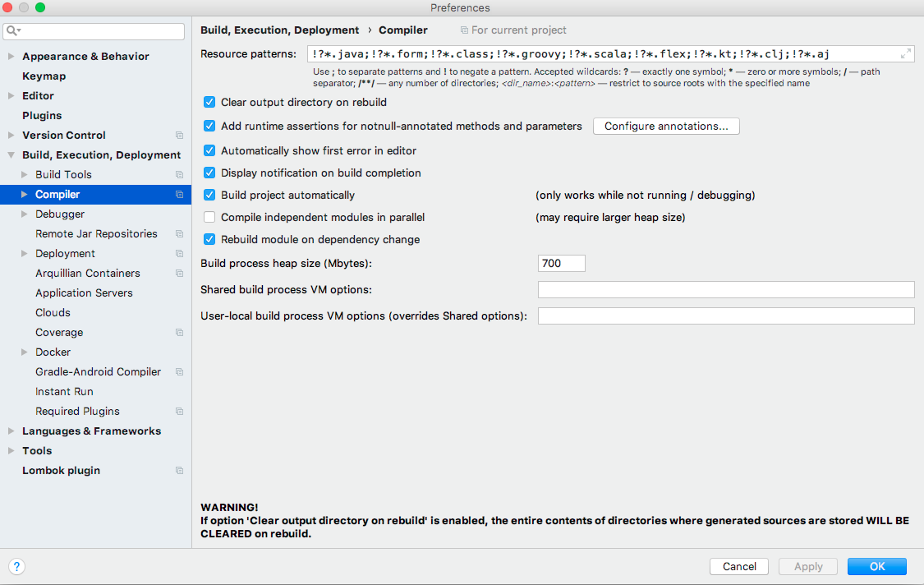Expand Version Control tree arrow
Image resolution: width=924 pixels, height=585 pixels.
pos(11,135)
